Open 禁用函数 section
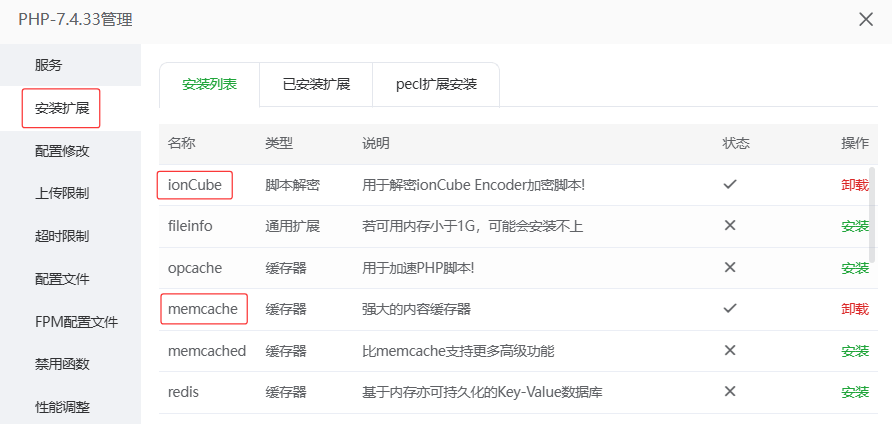 [x=62, y=364]
